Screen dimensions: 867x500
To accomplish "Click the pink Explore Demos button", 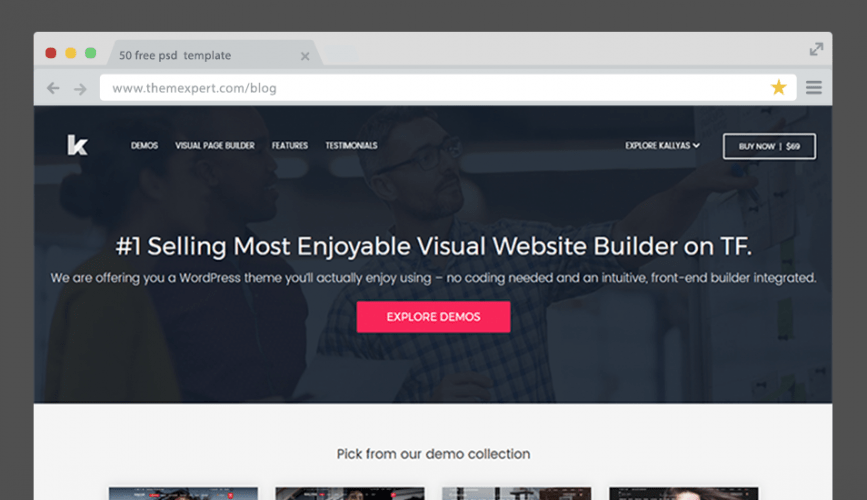I will (433, 317).
